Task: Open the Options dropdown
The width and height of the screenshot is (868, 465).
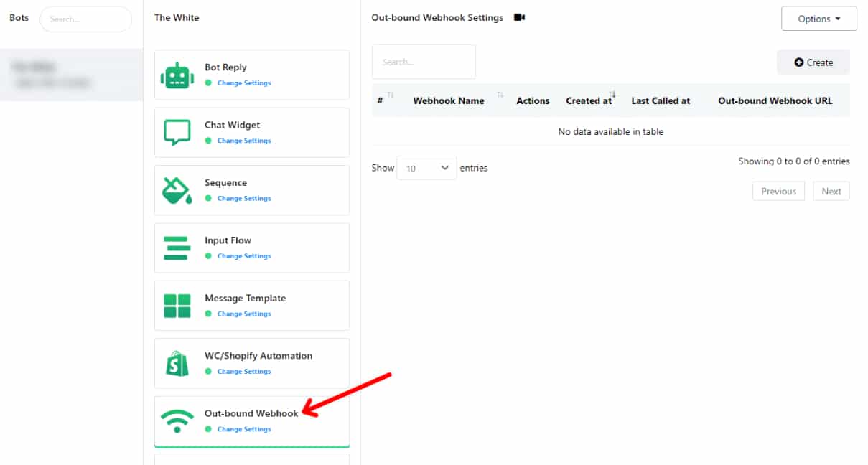Action: coord(818,19)
